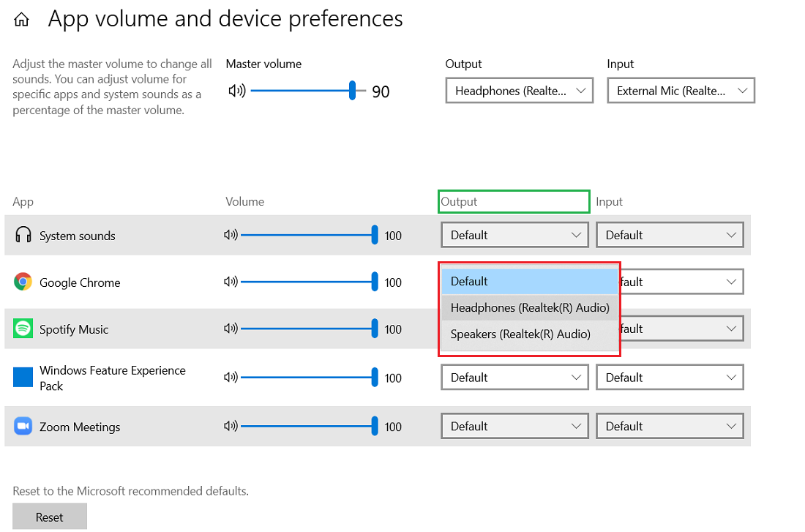Mute the master volume speaker icon
Image resolution: width=805 pixels, height=532 pixels.
[x=236, y=91]
